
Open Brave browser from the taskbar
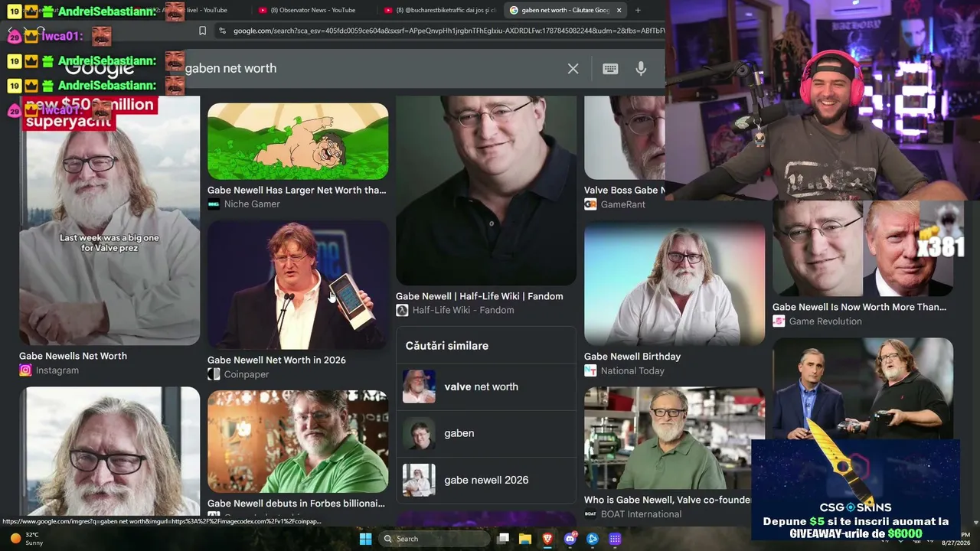547,539
